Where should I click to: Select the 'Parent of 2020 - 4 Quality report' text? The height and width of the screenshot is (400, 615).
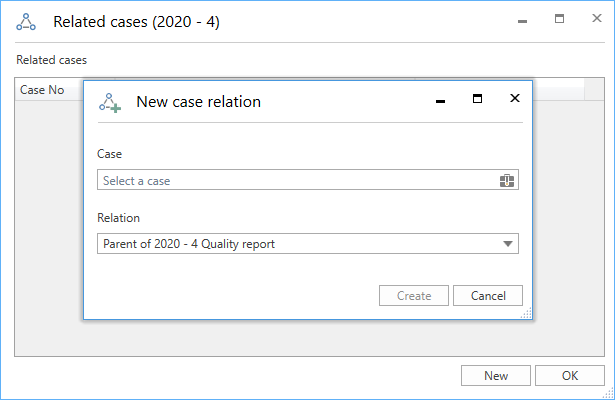[x=188, y=244]
